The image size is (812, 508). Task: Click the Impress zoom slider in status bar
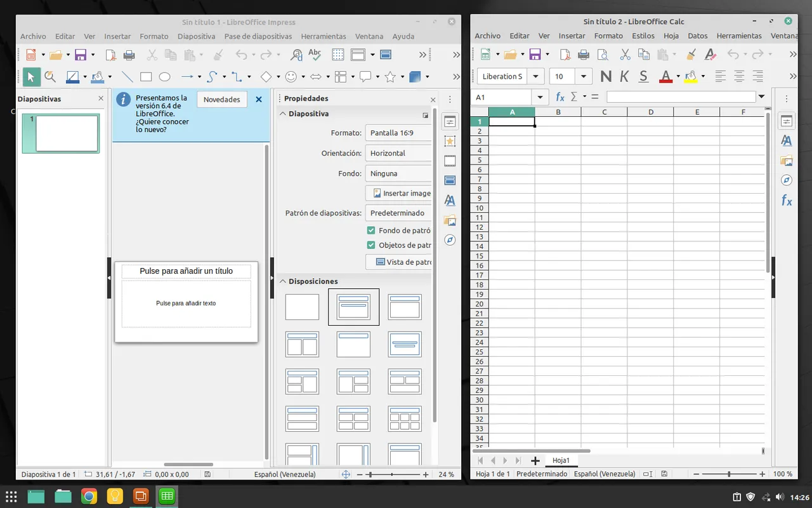(x=393, y=474)
